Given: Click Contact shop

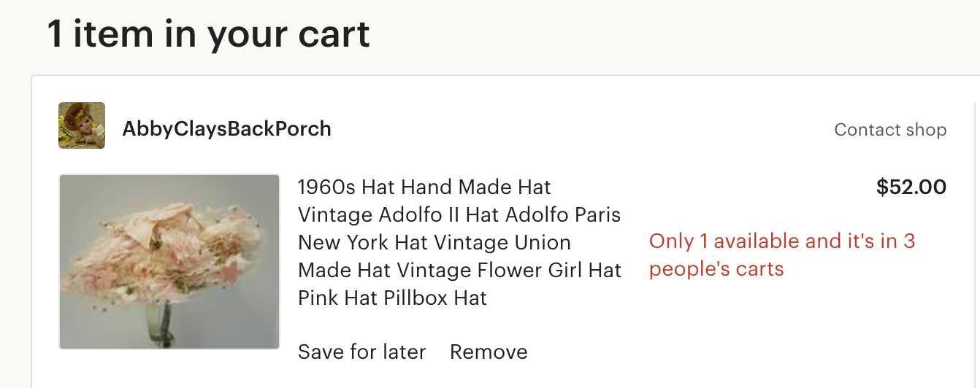Looking at the screenshot, I should pyautogui.click(x=890, y=130).
